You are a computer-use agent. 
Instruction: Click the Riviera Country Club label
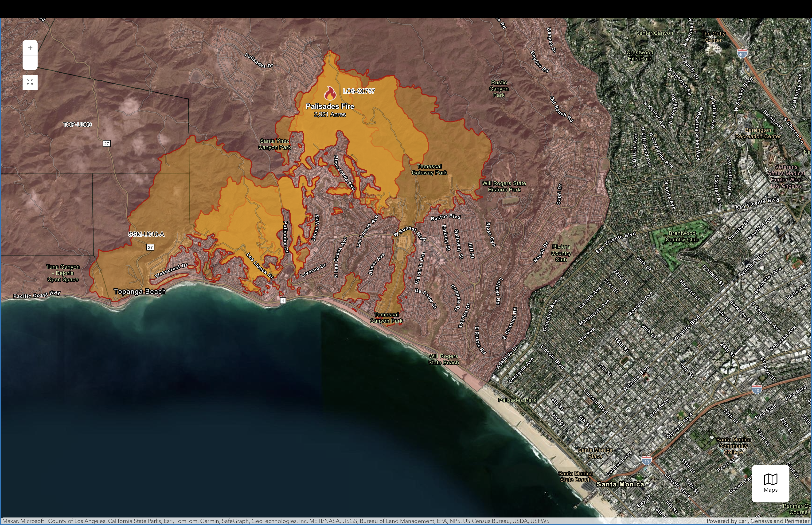(x=561, y=253)
